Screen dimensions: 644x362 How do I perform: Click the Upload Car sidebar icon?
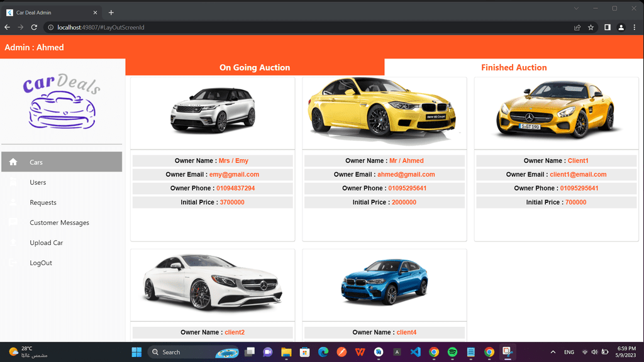point(13,242)
